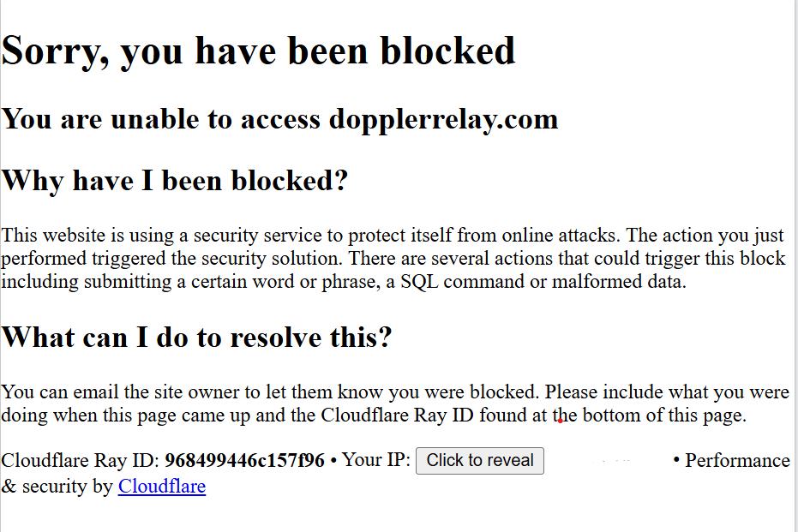
Task: Click the 'Your IP:' label
Action: (375, 460)
